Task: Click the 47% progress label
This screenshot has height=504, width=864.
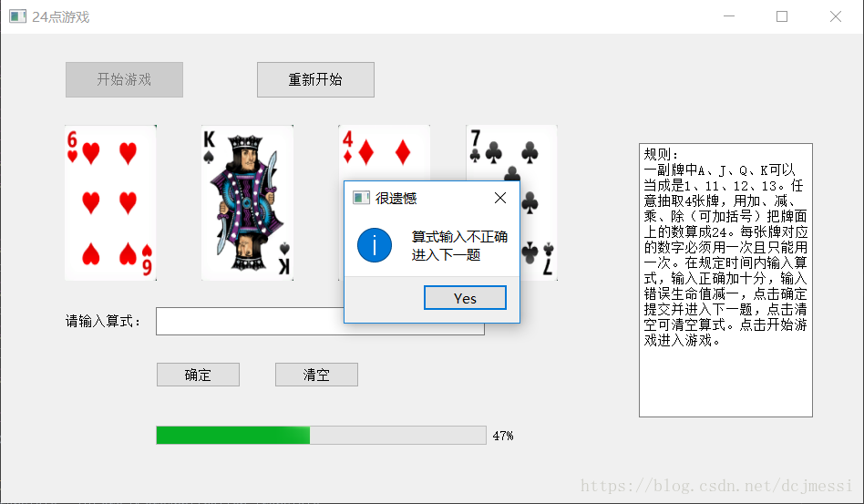Action: click(x=503, y=436)
